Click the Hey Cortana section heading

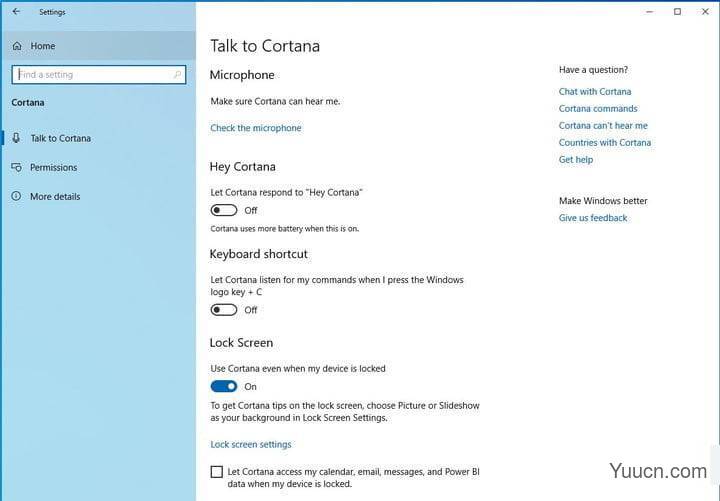tap(242, 167)
